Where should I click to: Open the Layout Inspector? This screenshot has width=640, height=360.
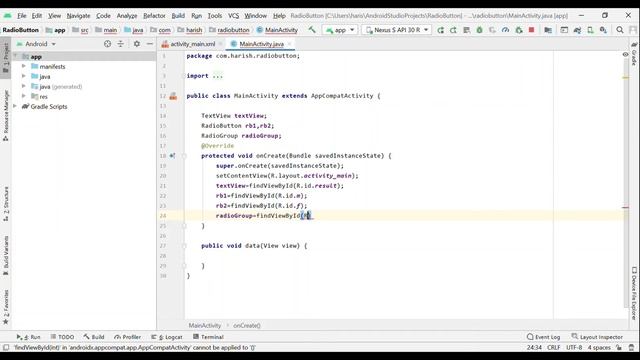pyautogui.click(x=597, y=337)
